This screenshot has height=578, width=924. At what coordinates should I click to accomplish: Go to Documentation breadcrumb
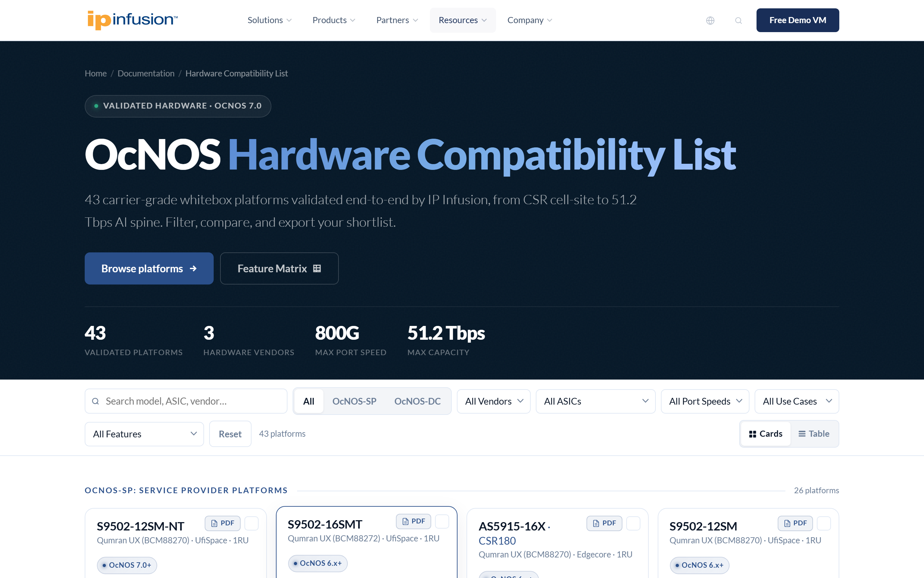click(x=146, y=74)
